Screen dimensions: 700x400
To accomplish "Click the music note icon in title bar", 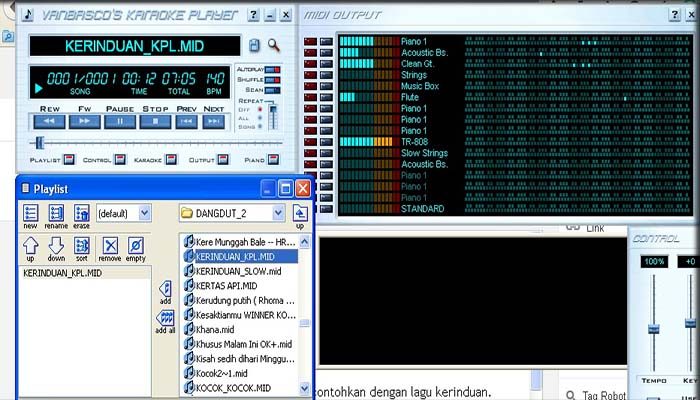I will [28, 15].
